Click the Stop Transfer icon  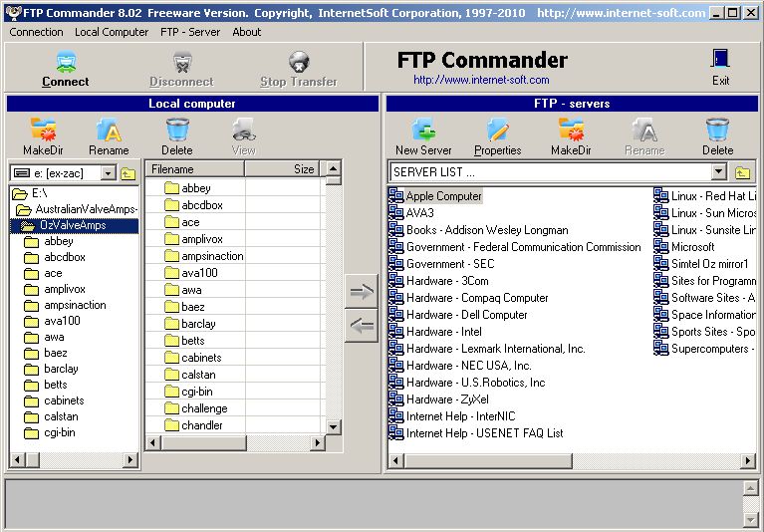pos(299,63)
